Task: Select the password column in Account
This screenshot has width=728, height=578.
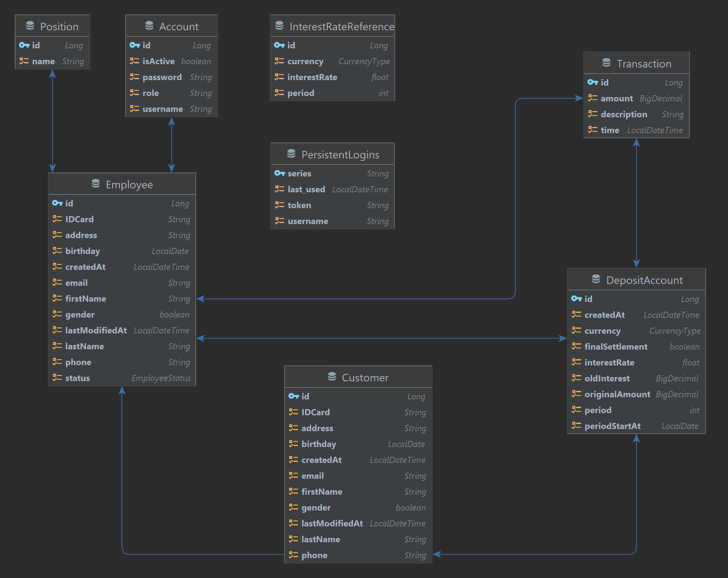Action: [x=172, y=77]
